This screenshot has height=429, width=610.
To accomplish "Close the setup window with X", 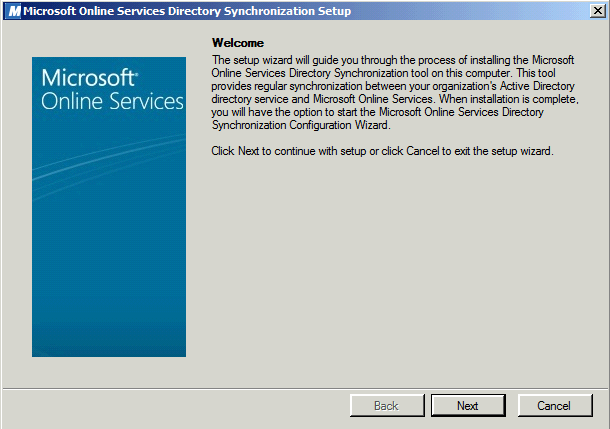I will click(597, 11).
